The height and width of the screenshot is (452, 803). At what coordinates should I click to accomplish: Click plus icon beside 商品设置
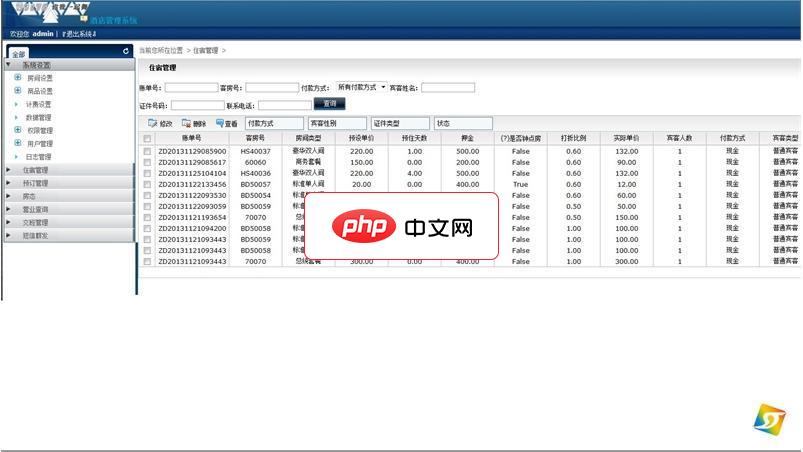click(x=18, y=90)
